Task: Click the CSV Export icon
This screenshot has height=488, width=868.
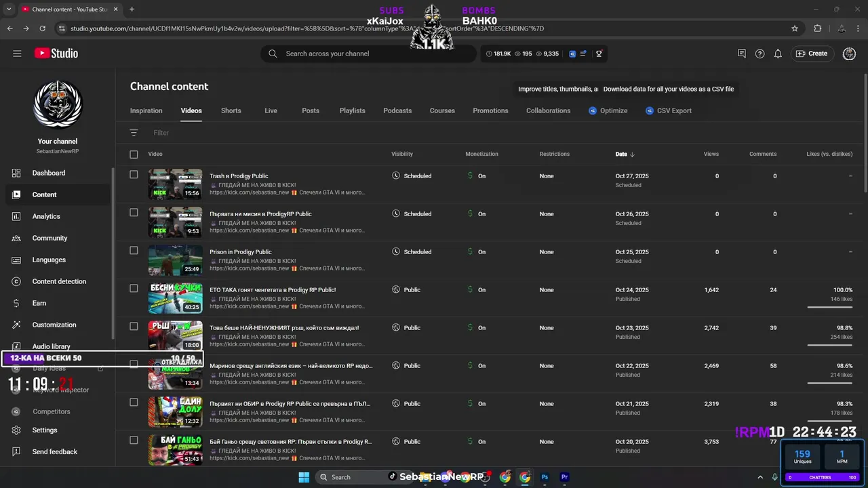Action: pos(650,110)
